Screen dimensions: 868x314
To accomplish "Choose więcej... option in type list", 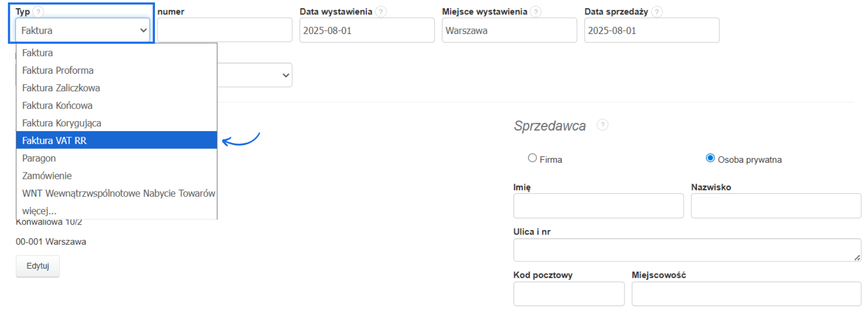I will click(117, 211).
